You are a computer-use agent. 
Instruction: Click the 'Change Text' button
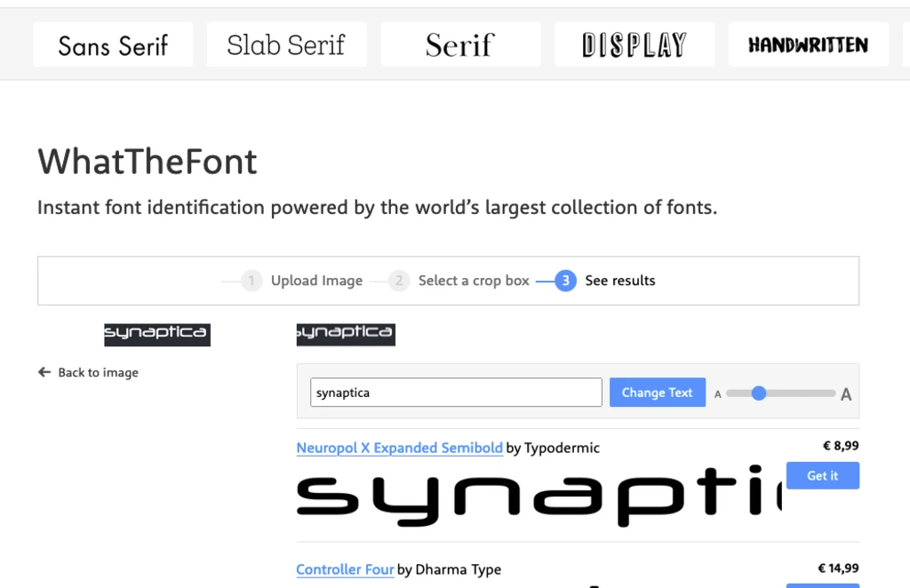[658, 392]
